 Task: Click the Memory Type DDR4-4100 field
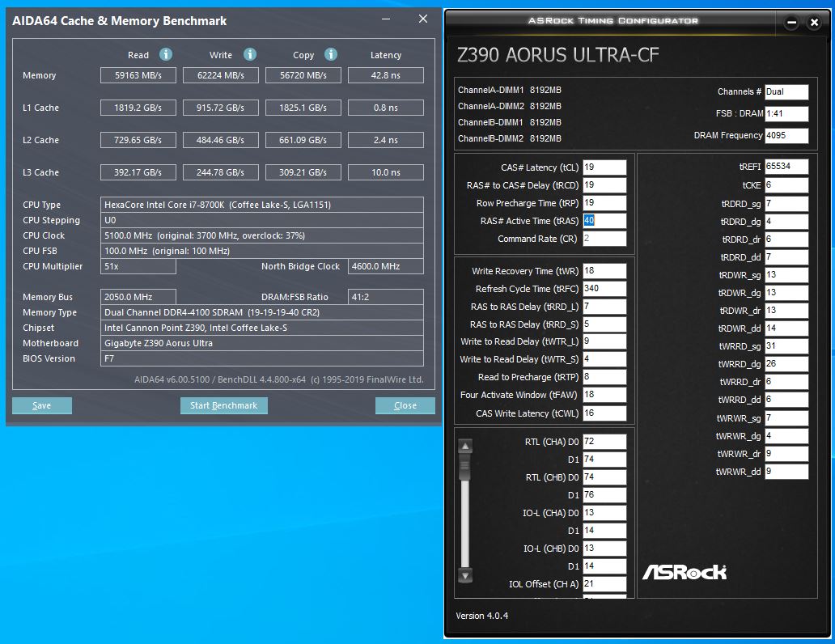point(262,312)
